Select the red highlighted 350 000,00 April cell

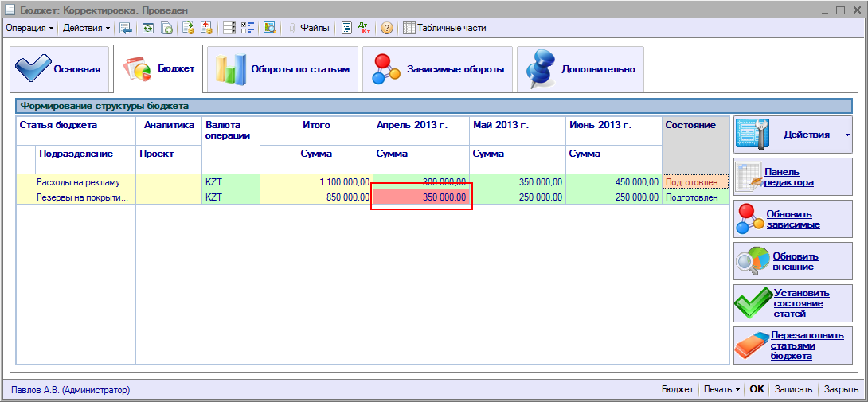pyautogui.click(x=421, y=197)
